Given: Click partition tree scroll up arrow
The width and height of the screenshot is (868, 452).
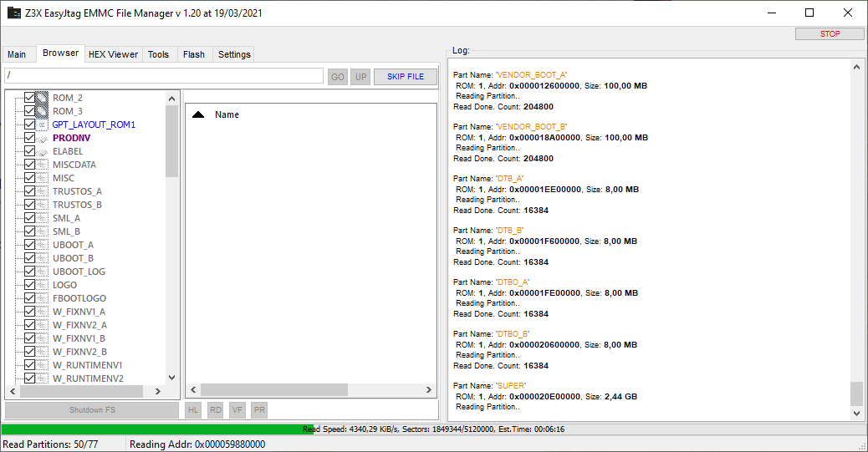Looking at the screenshot, I should coord(171,99).
